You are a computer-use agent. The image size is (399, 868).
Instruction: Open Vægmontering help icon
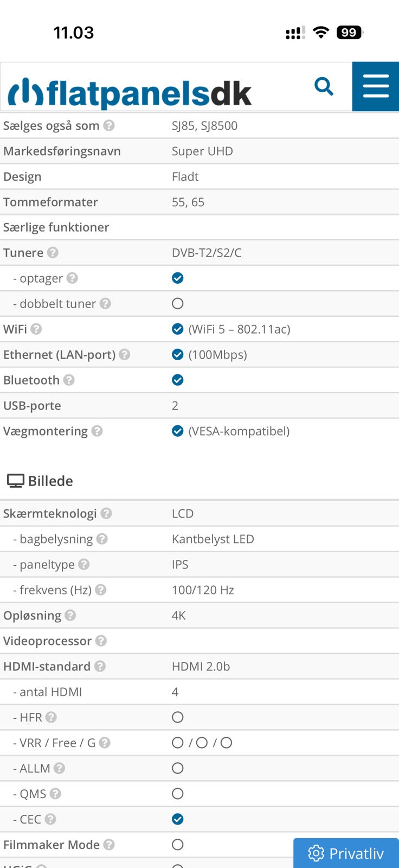point(97,431)
